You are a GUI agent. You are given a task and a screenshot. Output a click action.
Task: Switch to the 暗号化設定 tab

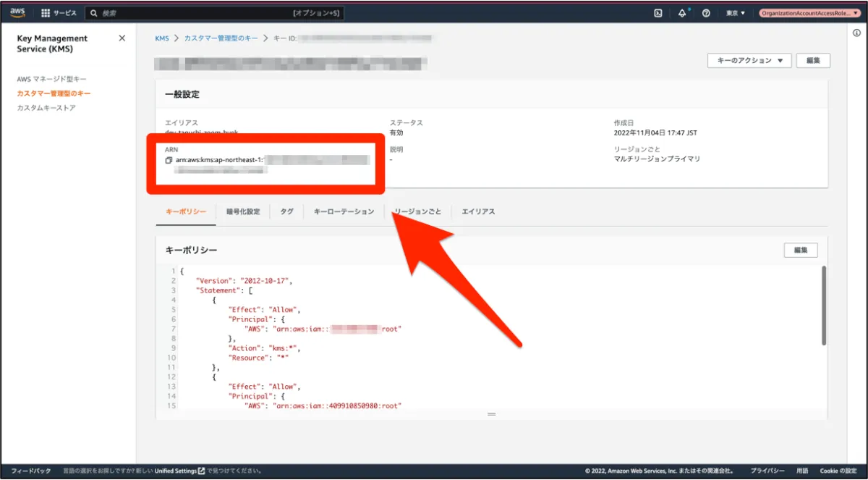click(x=242, y=211)
